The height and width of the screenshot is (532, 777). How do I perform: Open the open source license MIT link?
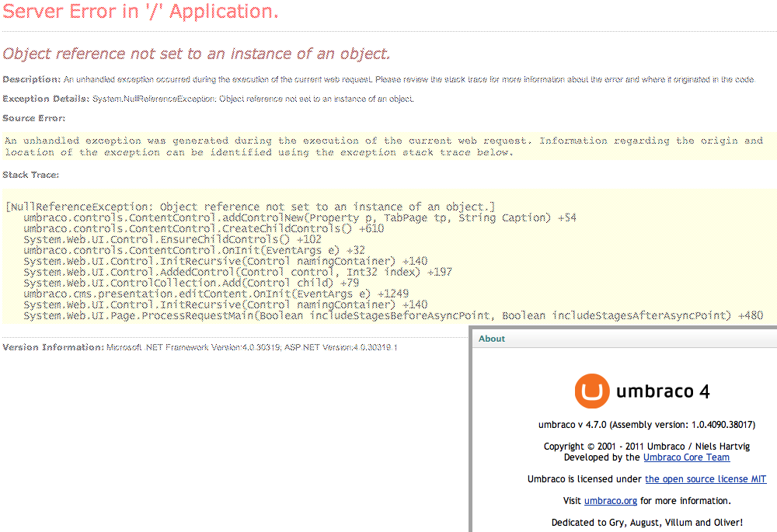click(706, 479)
